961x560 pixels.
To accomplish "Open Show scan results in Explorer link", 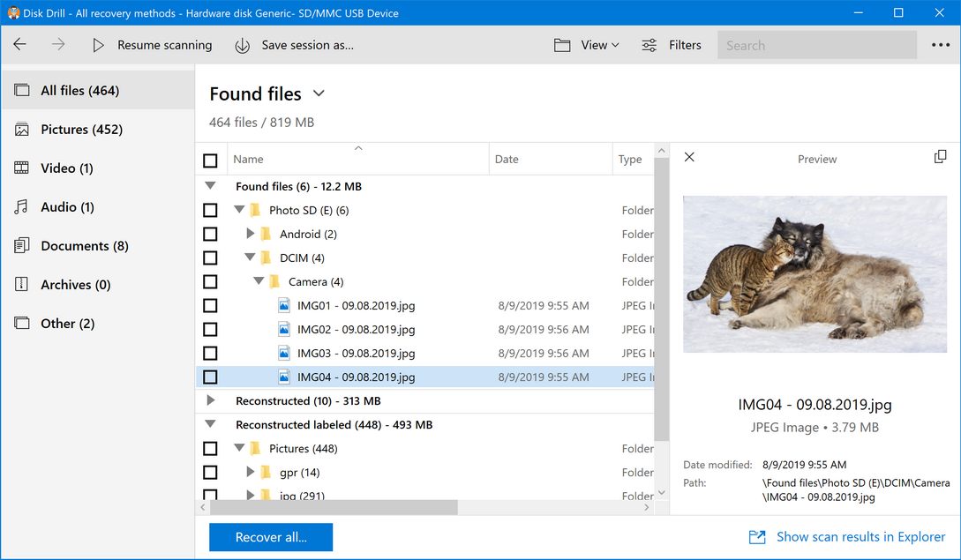I will [860, 537].
